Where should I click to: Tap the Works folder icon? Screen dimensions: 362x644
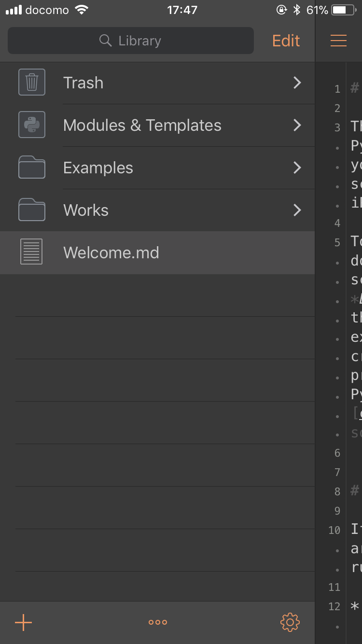[x=31, y=210]
